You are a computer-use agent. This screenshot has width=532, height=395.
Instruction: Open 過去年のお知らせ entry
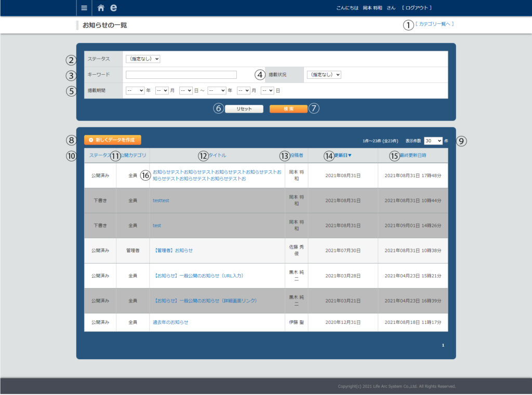(x=170, y=322)
